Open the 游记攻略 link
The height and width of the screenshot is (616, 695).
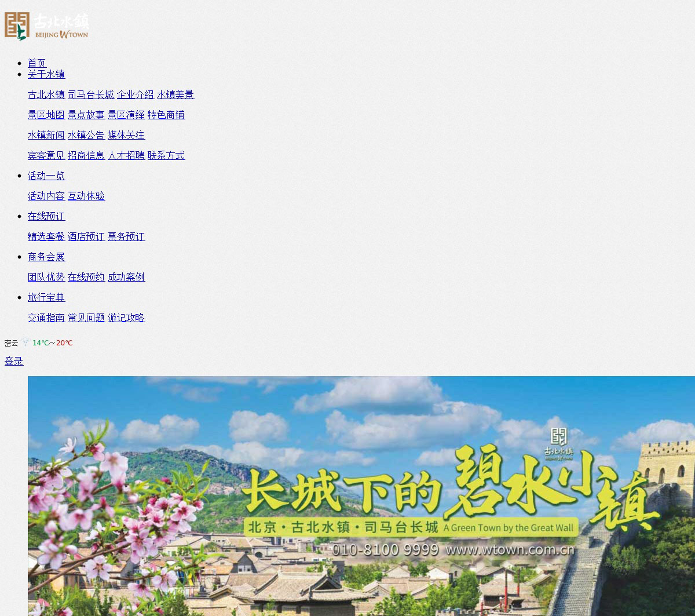[126, 318]
